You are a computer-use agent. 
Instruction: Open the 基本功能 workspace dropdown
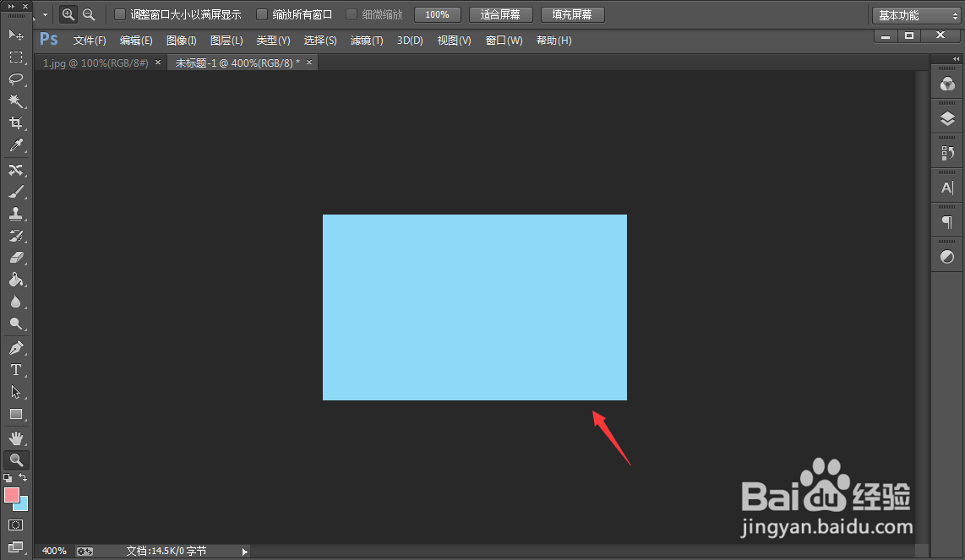[915, 14]
